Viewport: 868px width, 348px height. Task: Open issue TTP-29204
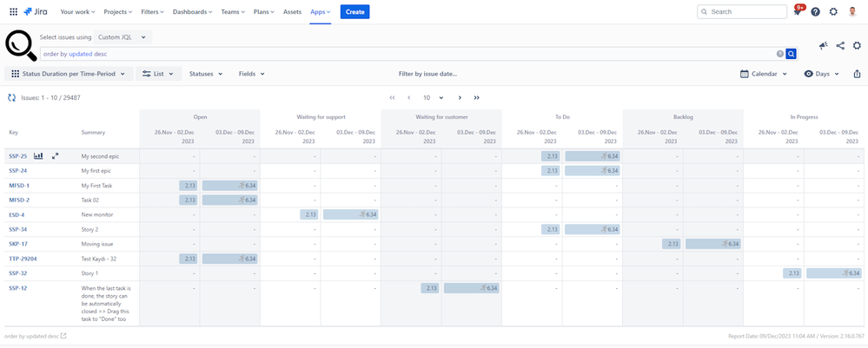point(23,259)
